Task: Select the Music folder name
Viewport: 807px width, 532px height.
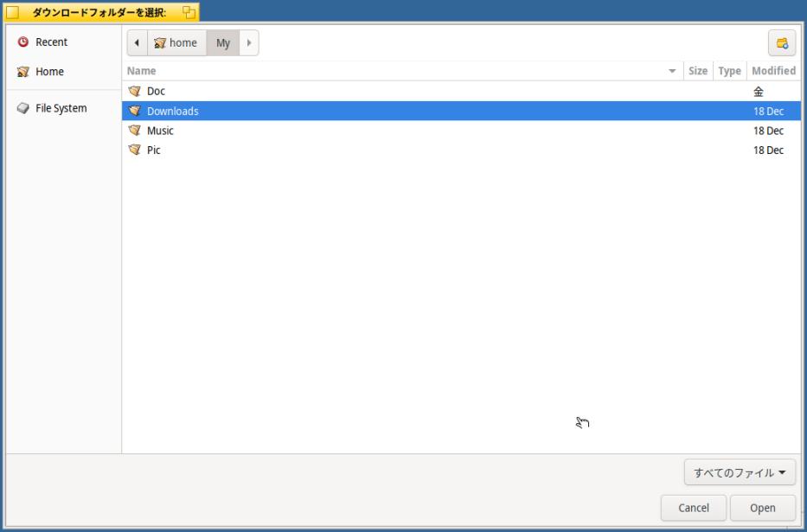Action: (160, 130)
